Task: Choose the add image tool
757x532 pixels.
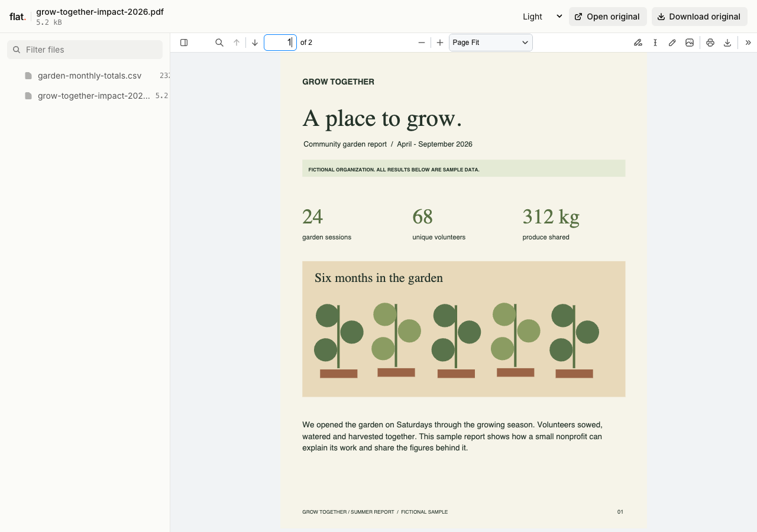Action: point(690,43)
